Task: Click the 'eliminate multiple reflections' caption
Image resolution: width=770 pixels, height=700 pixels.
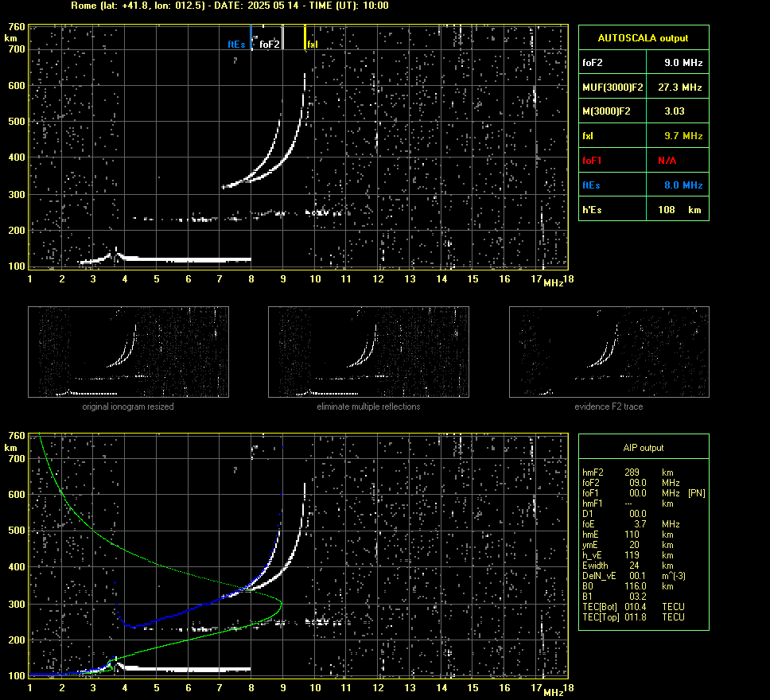Action: point(368,406)
